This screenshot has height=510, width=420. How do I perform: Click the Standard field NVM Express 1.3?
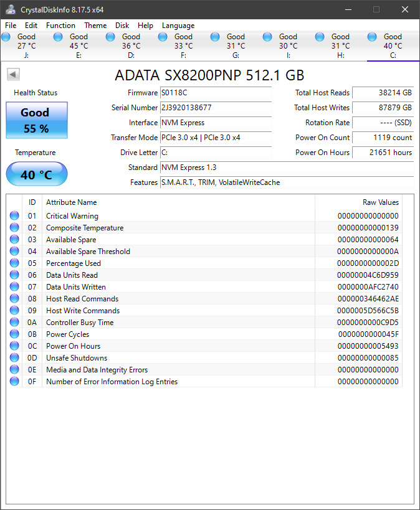287,168
